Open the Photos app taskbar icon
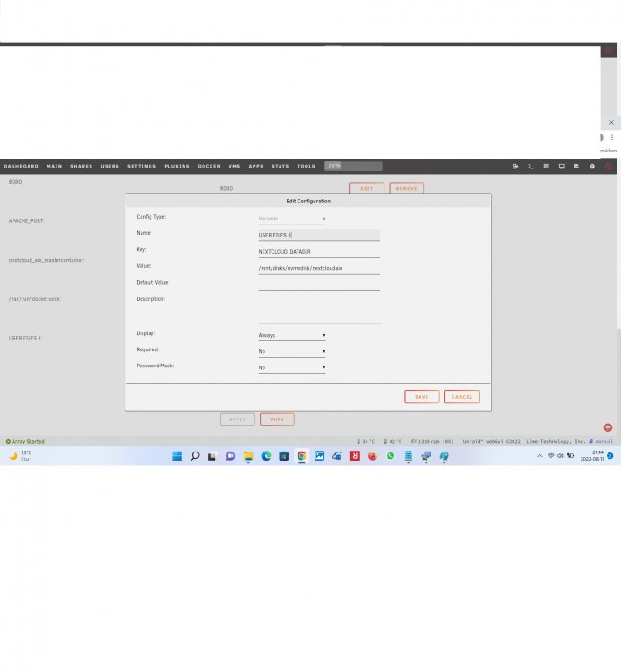 [x=319, y=456]
